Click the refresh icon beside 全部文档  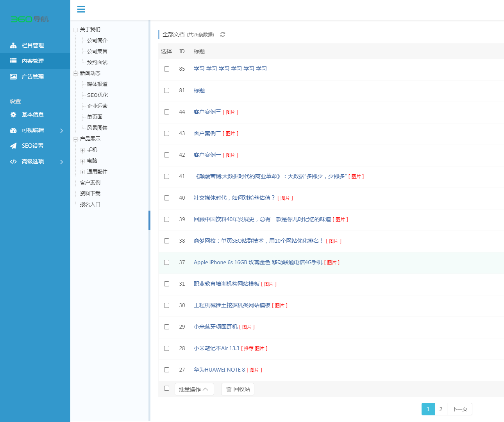tap(223, 34)
